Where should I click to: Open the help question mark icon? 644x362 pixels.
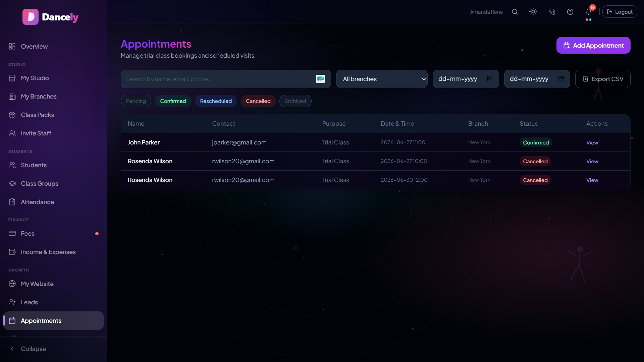[x=570, y=12]
